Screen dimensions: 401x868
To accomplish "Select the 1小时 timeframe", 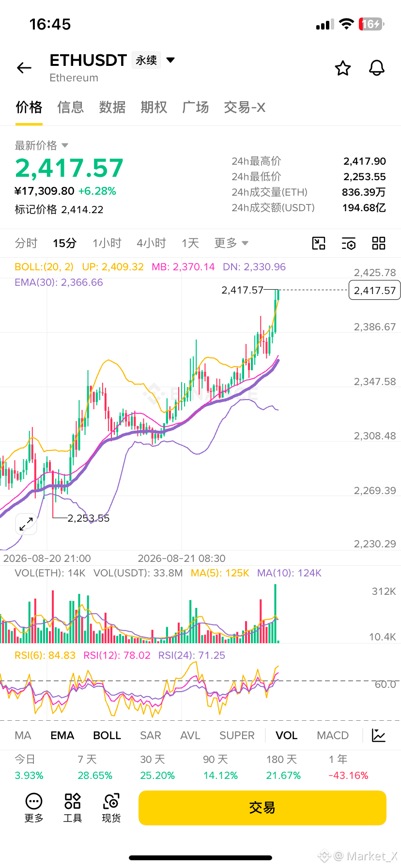I will (x=107, y=243).
